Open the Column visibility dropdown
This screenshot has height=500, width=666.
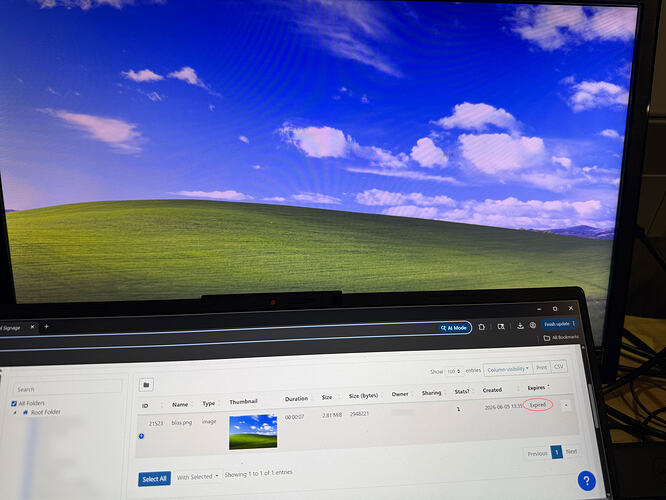tap(508, 369)
